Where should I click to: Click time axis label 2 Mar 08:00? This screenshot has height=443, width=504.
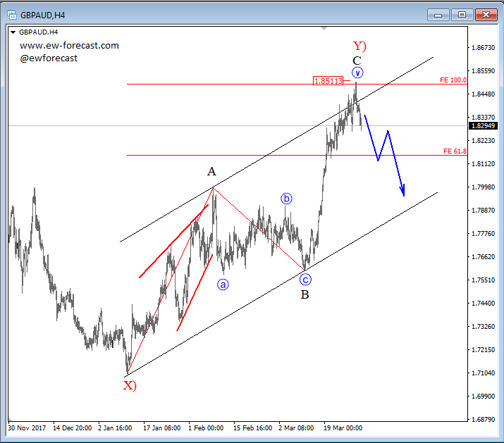pos(296,428)
